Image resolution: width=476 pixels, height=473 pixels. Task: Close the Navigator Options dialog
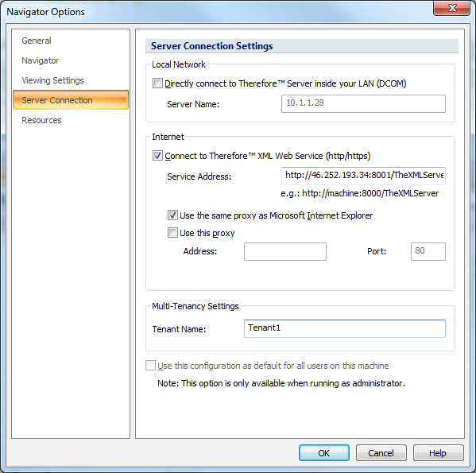coord(451,8)
